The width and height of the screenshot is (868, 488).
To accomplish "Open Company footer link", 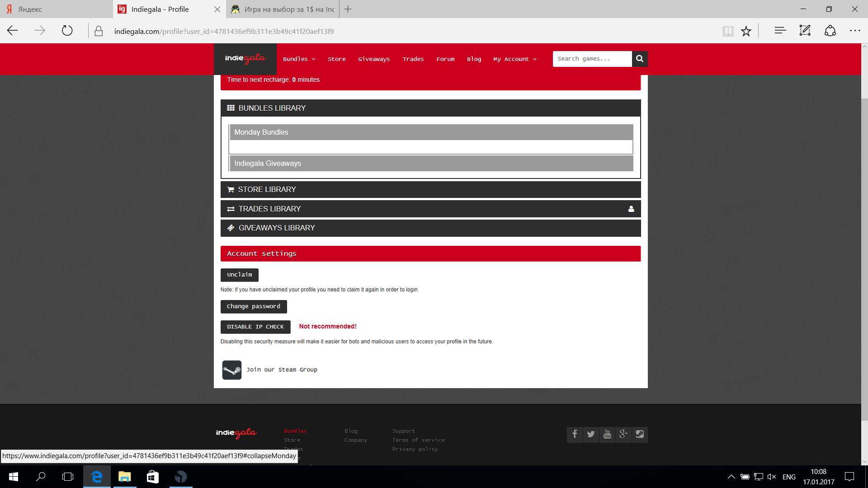I will click(x=356, y=440).
